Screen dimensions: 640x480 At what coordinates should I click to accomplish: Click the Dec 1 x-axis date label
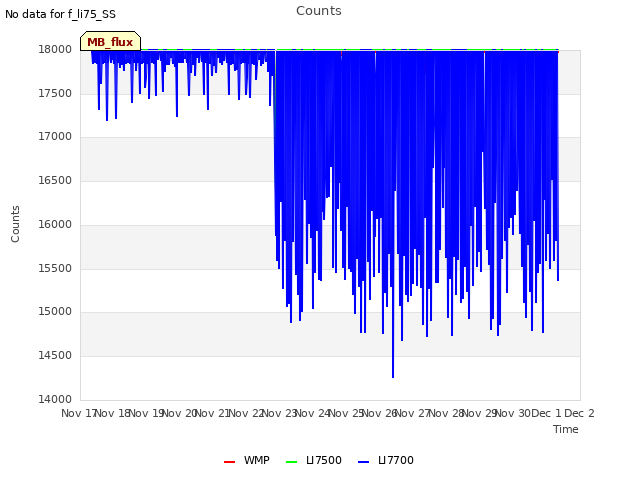[x=547, y=413]
